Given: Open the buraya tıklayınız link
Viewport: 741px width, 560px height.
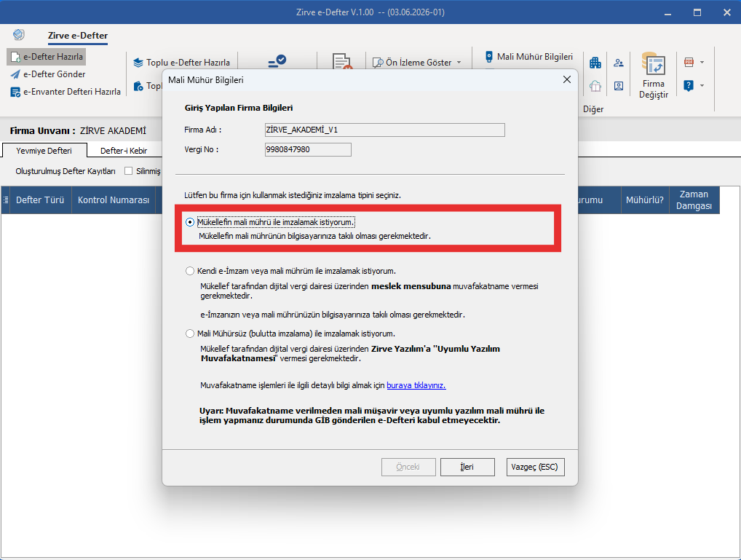Looking at the screenshot, I should tap(416, 385).
